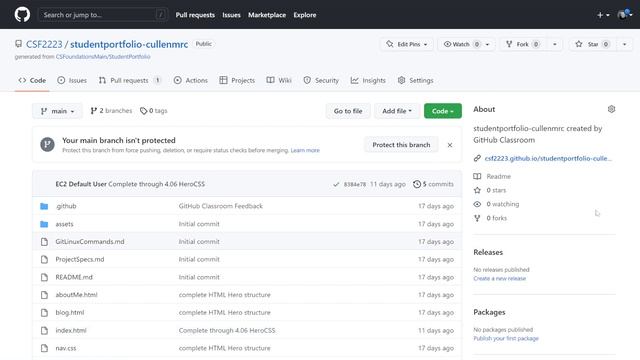Screen dimensions: 640x360
Task: Open the Edit Pins dropdown
Action: point(407,44)
